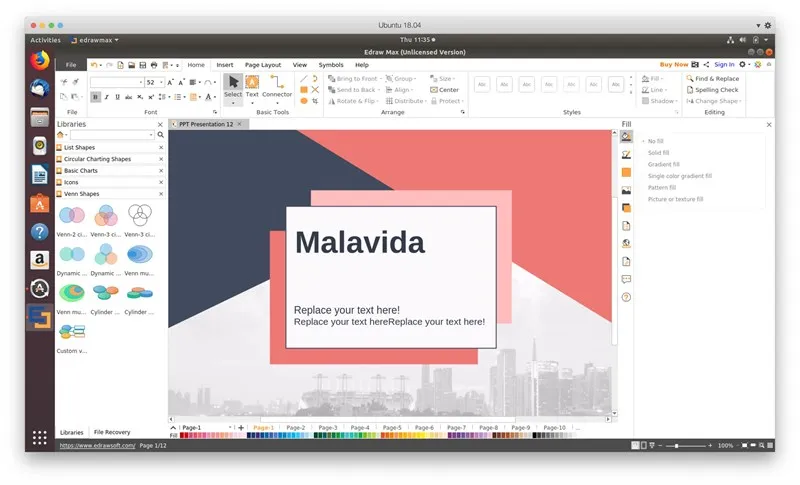The width and height of the screenshot is (800, 485).
Task: Click Sign In in the title bar
Action: coord(724,64)
